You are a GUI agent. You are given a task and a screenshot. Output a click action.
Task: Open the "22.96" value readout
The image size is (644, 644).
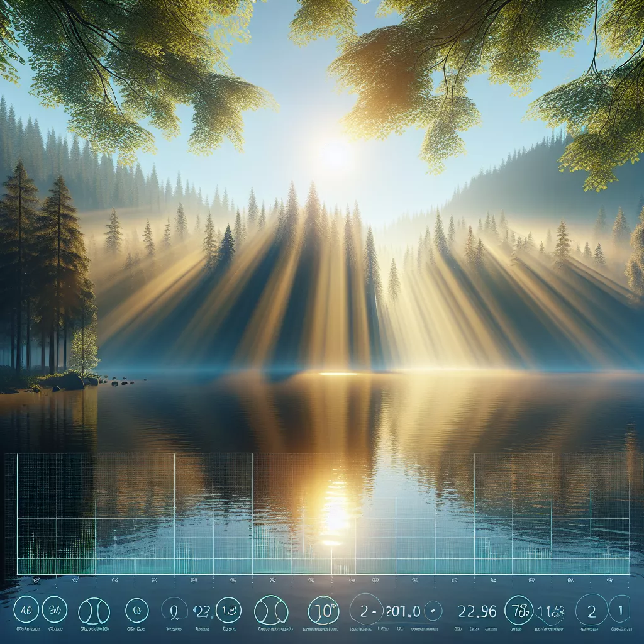(x=477, y=611)
